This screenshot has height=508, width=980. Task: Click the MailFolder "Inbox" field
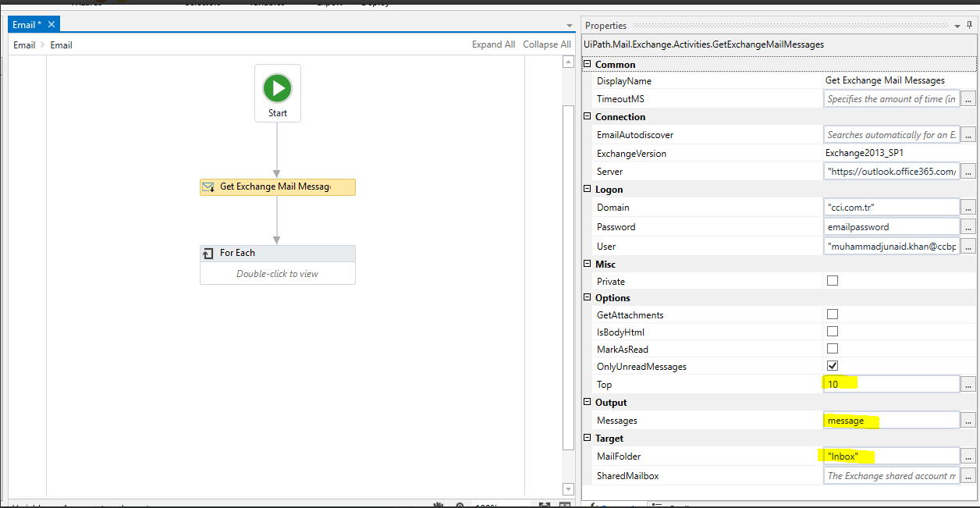(x=891, y=456)
